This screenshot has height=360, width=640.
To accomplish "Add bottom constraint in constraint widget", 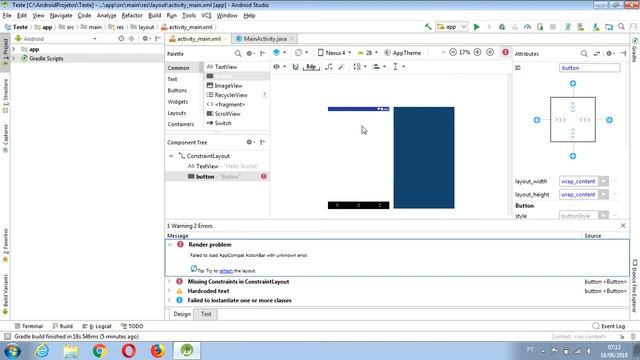I will click(573, 156).
